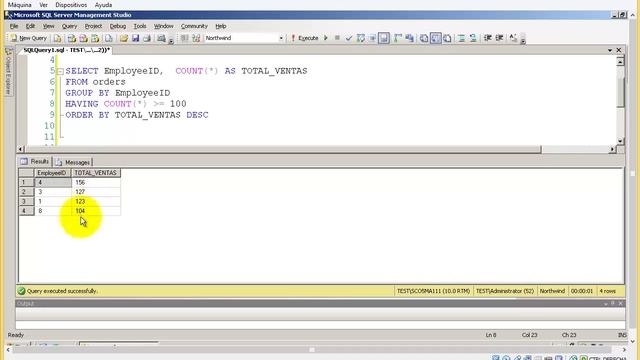This screenshot has width=640, height=360.
Task: Open the Help menu
Action: tap(221, 26)
